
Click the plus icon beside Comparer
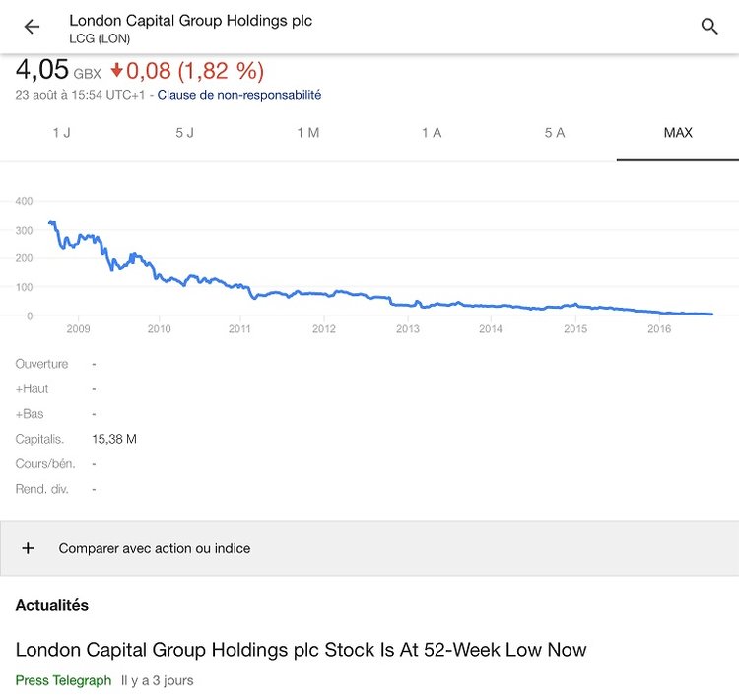tap(28, 548)
